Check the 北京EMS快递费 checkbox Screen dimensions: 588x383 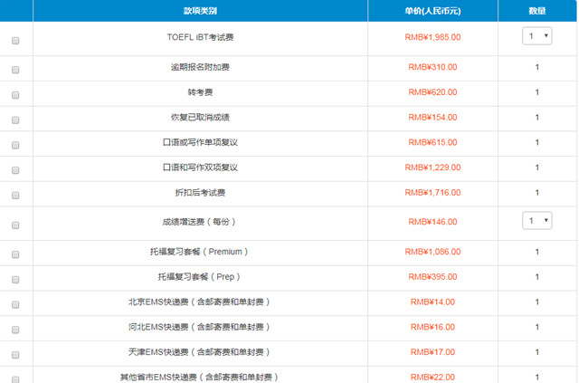tap(15, 304)
